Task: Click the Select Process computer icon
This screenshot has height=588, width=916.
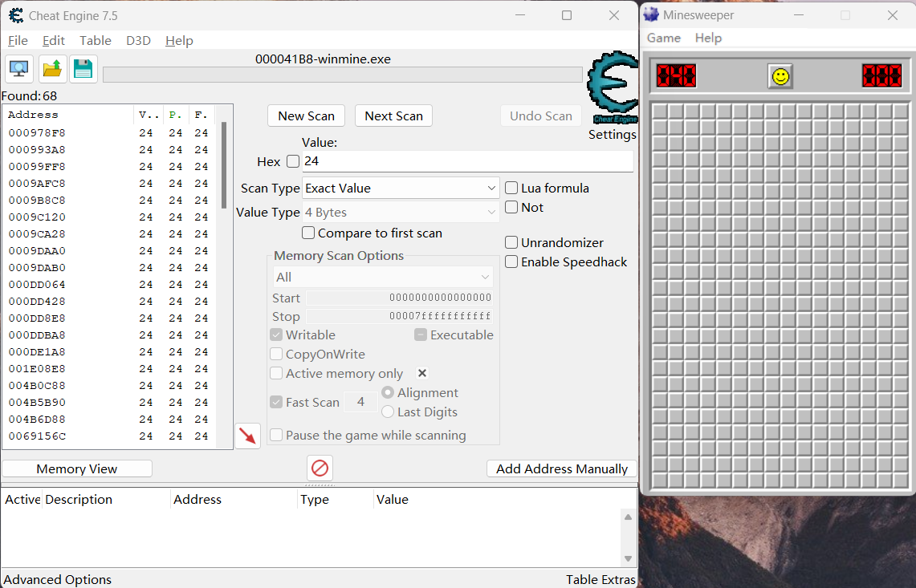Action: (19, 69)
